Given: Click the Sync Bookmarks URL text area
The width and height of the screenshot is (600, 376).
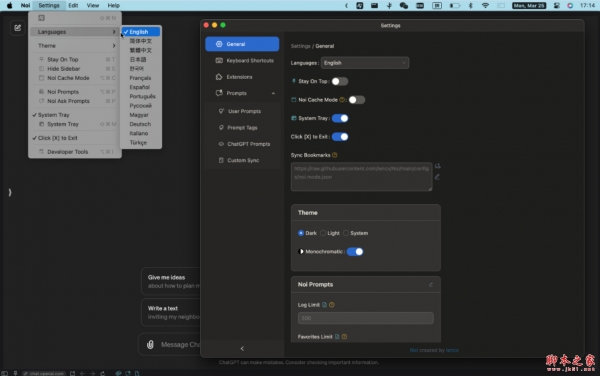Looking at the screenshot, I should click(362, 177).
